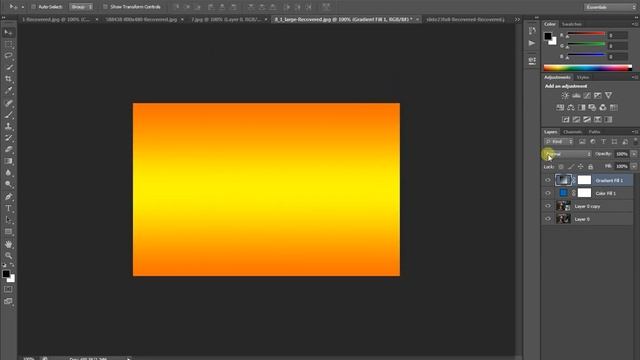Screen dimensions: 640x360
Task: Open the History panel icon
Action: coord(532,31)
